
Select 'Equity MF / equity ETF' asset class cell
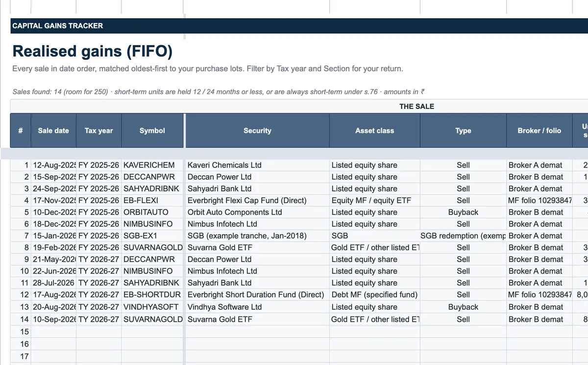click(375, 201)
